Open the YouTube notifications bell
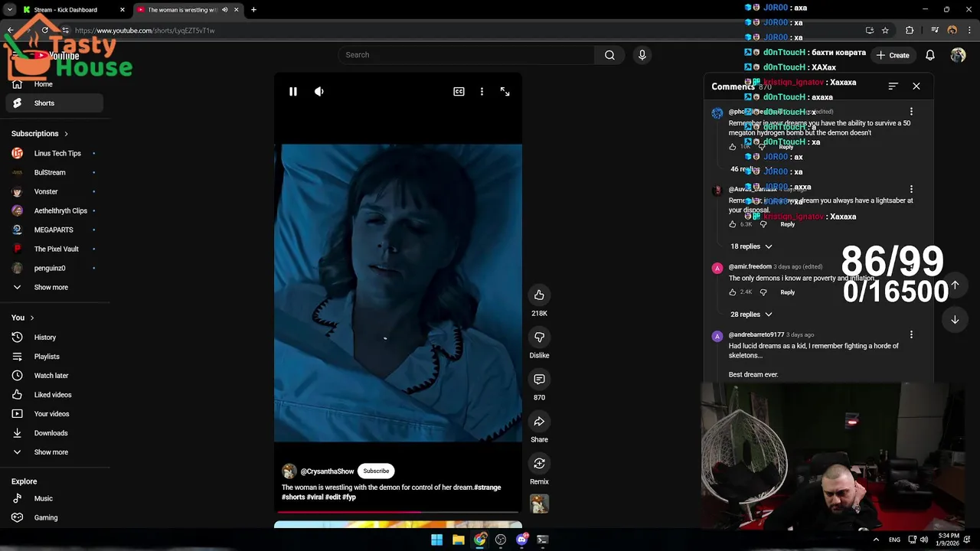Viewport: 980px width, 551px height. (929, 55)
